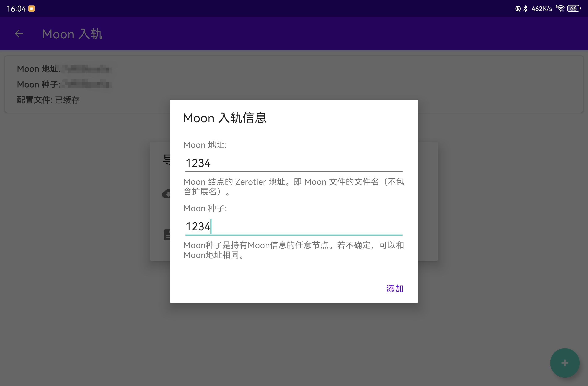This screenshot has height=386, width=588.
Task: Click the Moon 入轨信息 dialog title
Action: tap(224, 118)
